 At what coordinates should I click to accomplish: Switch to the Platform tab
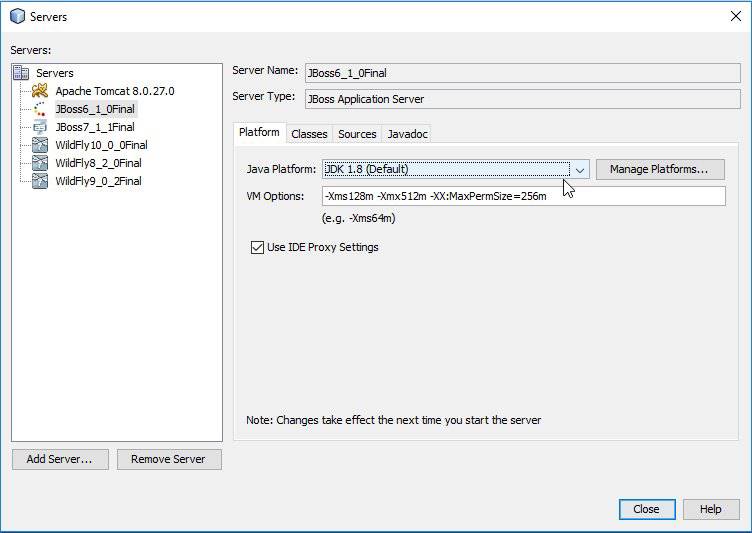(259, 132)
